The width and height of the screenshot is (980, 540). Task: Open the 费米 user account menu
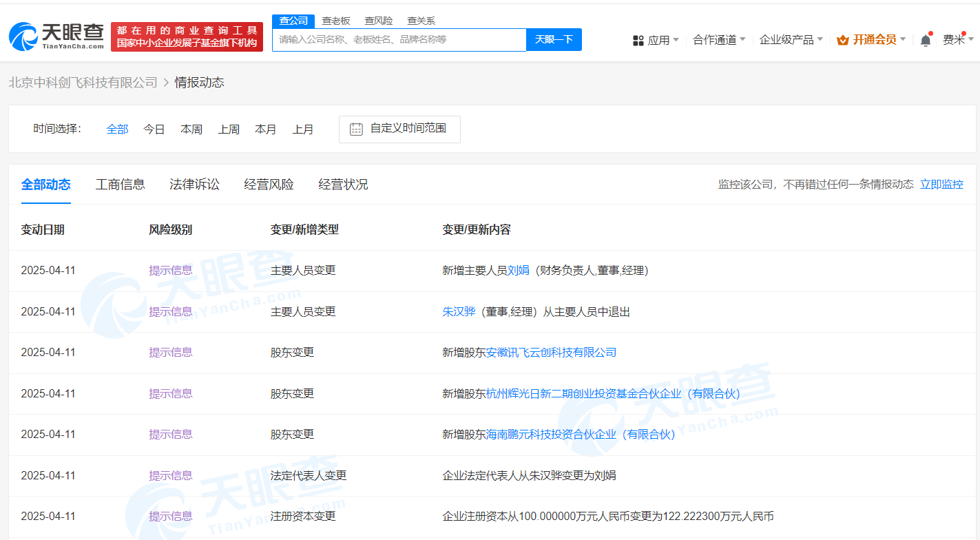coord(957,40)
